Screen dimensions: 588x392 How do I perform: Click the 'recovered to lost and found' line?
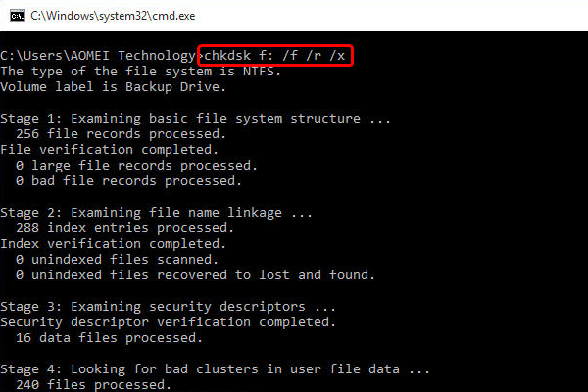(196, 274)
